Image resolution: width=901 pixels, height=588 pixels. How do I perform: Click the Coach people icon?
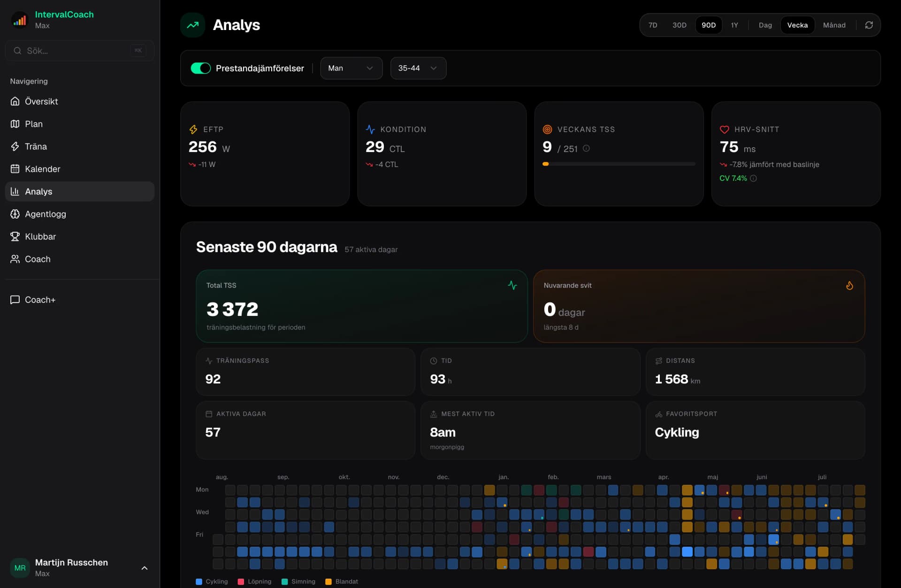coord(15,259)
